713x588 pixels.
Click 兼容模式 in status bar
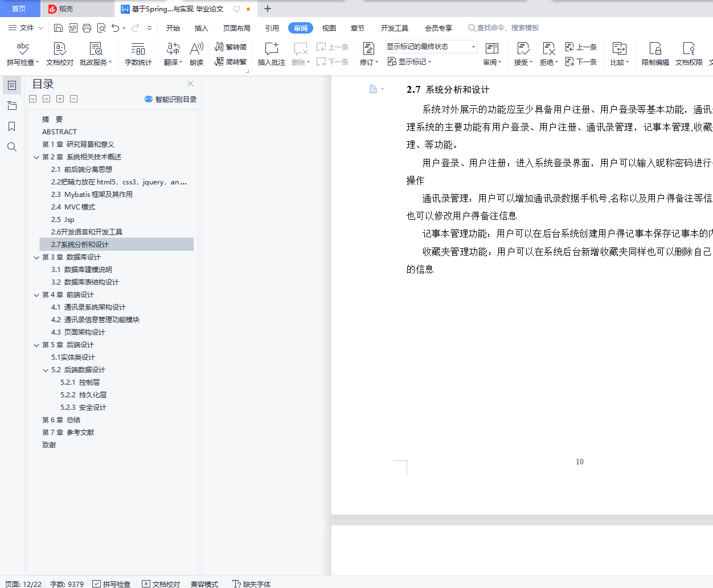coord(204,584)
